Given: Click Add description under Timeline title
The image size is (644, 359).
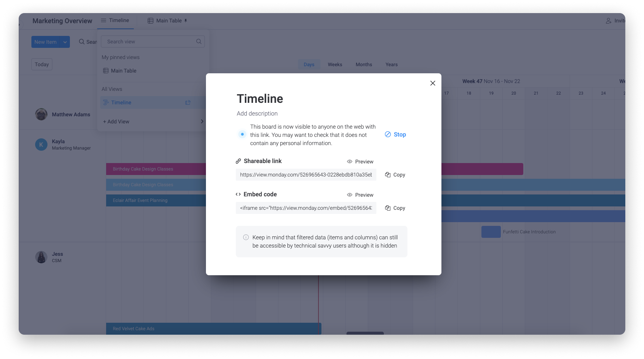Looking at the screenshot, I should point(257,113).
